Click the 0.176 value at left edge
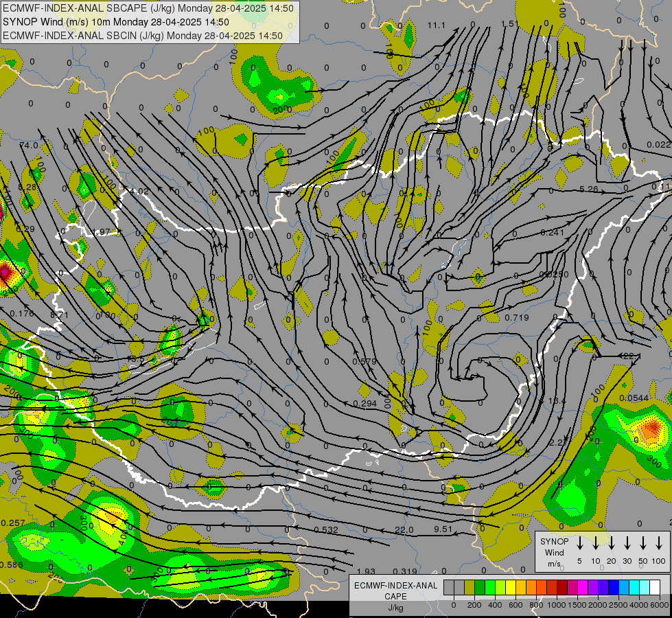 (21, 314)
